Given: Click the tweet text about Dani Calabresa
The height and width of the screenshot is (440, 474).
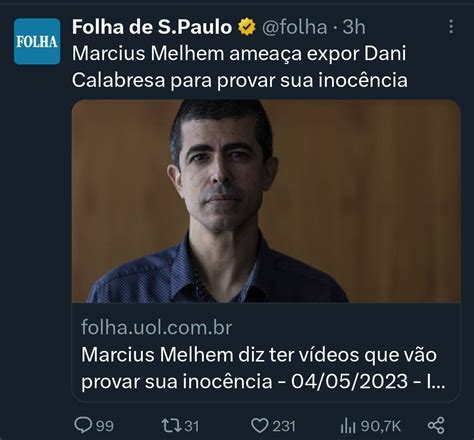Looking at the screenshot, I should [x=239, y=67].
